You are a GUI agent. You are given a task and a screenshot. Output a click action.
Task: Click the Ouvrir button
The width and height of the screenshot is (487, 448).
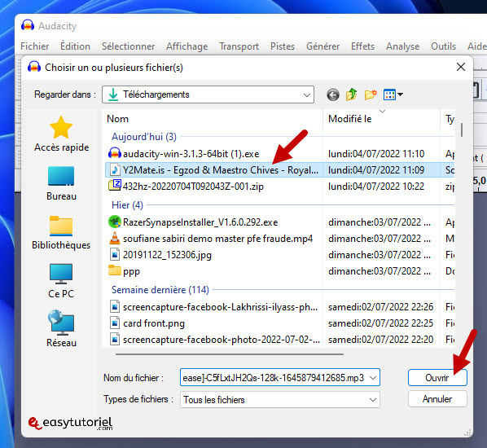pos(437,378)
